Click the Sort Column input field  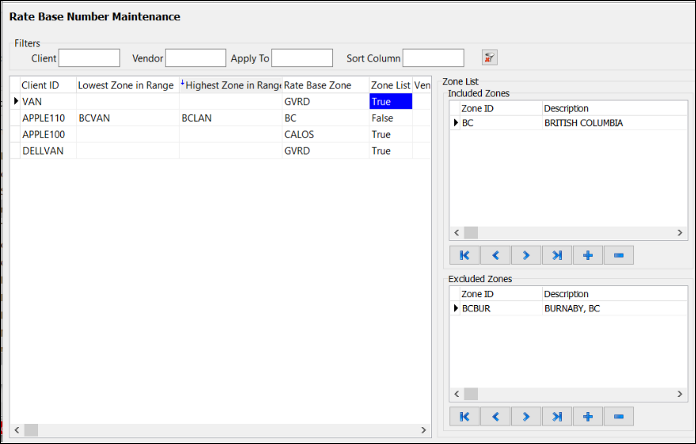pyautogui.click(x=433, y=58)
